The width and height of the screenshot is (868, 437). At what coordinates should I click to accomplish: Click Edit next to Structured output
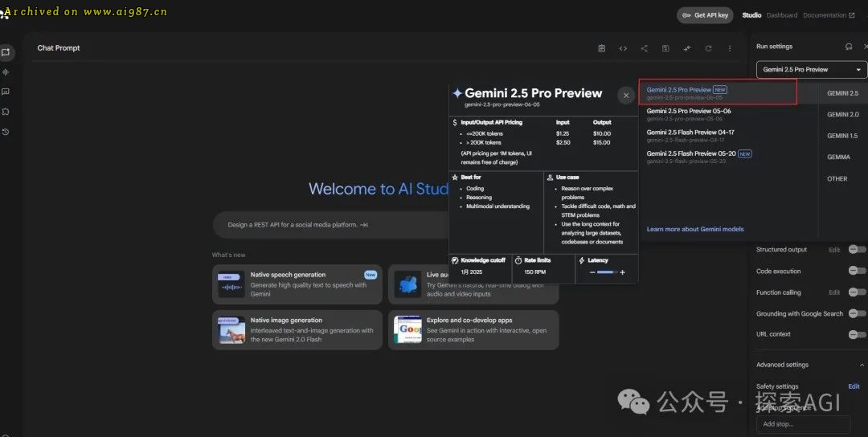834,250
